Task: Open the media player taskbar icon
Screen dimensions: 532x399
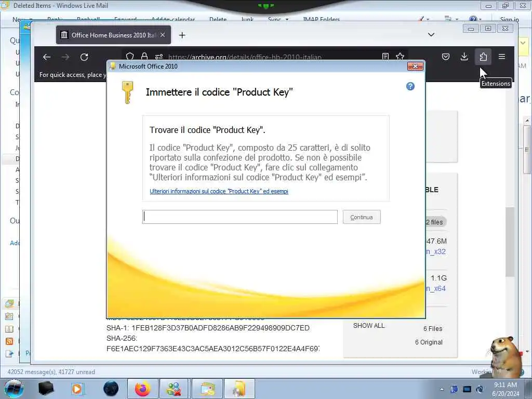Action: pos(77,389)
